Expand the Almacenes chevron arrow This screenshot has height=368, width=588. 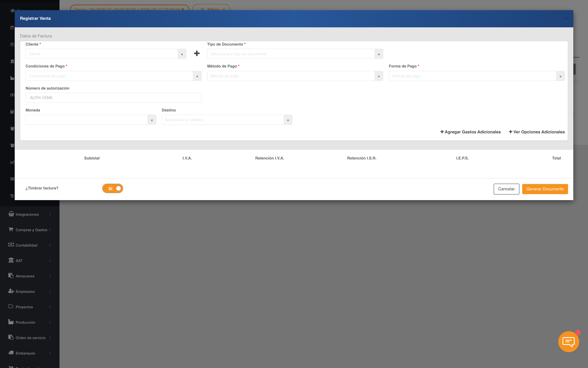point(50,276)
